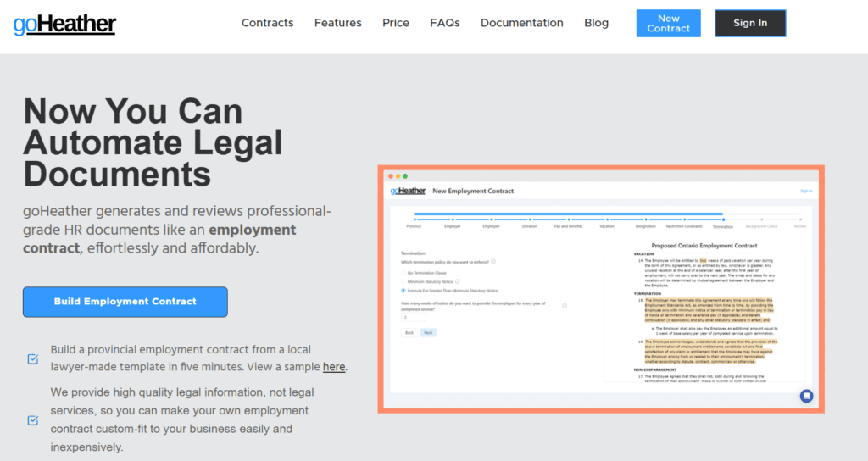Click help icon next to termination policy question
This screenshot has width=868, height=461.
click(x=493, y=262)
